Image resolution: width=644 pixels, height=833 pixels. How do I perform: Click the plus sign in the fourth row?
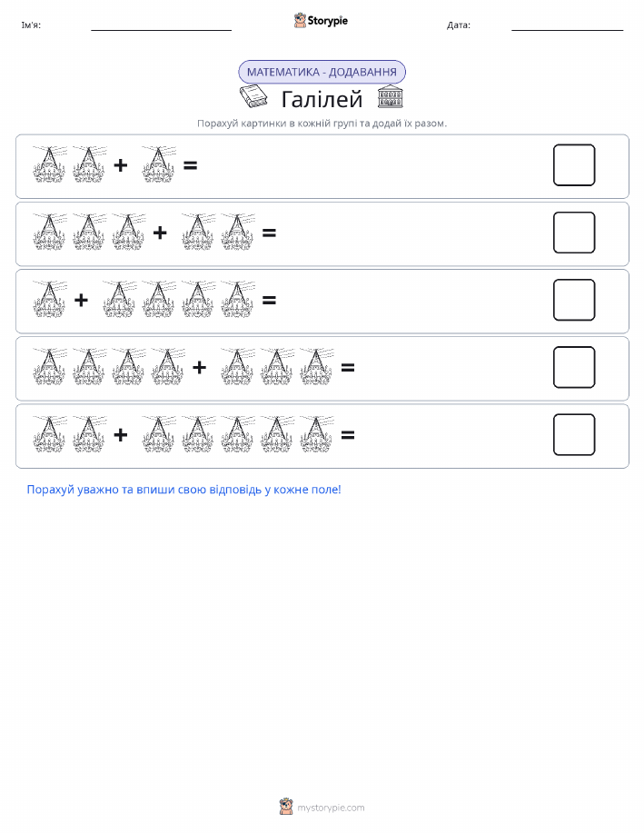tap(199, 367)
